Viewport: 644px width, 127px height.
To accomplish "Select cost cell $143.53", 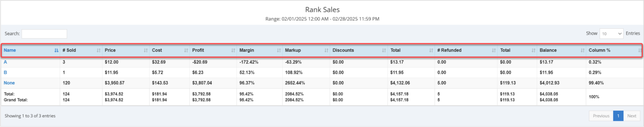I will [160, 83].
